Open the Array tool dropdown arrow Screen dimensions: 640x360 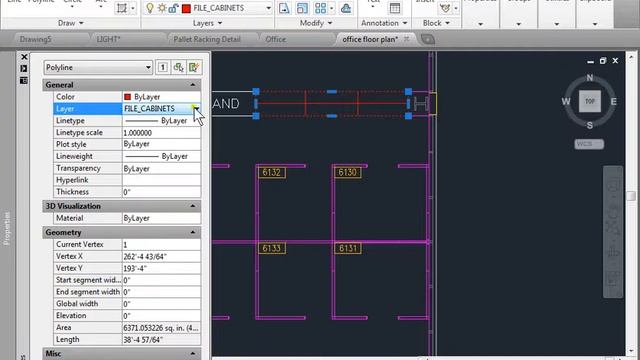[331, 8]
